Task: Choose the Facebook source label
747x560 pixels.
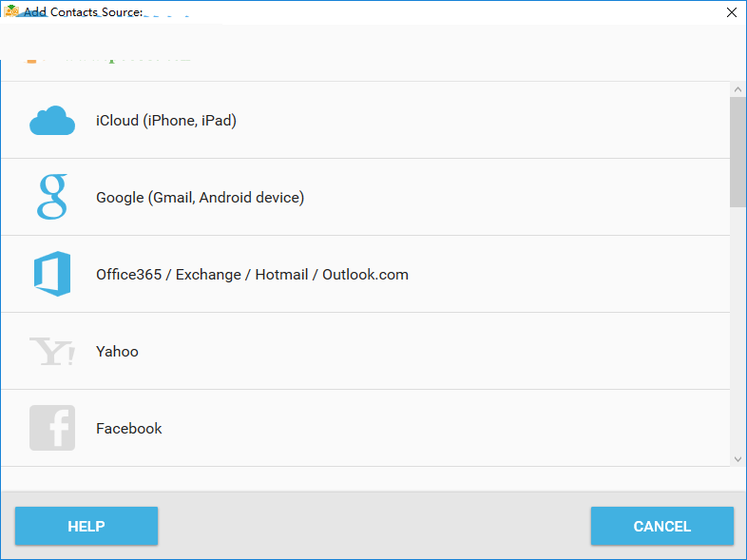Action: pyautogui.click(x=129, y=429)
